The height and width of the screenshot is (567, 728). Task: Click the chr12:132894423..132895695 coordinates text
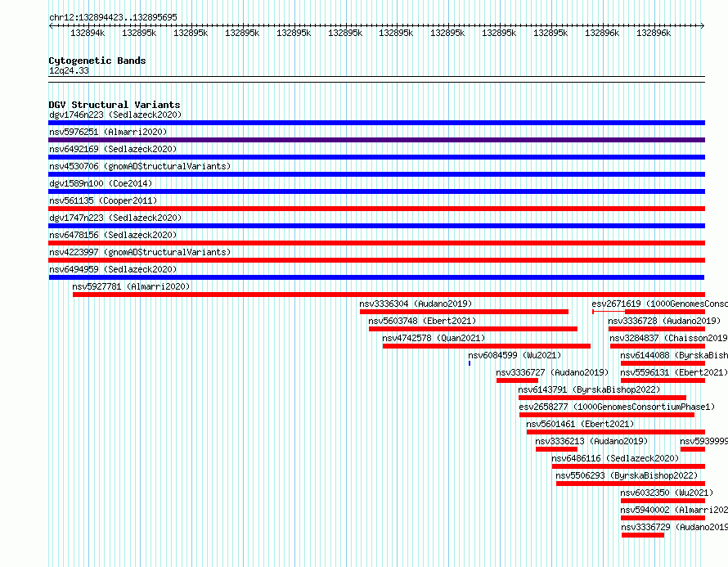pyautogui.click(x=113, y=17)
